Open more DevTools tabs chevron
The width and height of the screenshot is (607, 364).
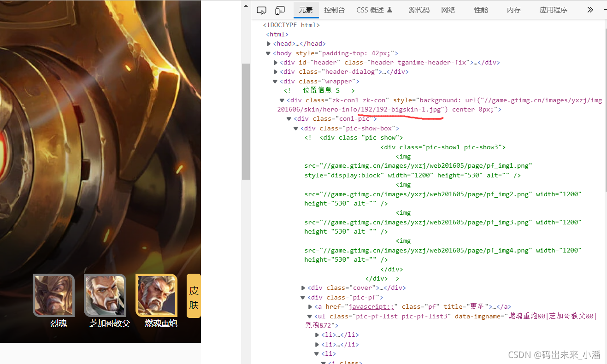tap(590, 10)
